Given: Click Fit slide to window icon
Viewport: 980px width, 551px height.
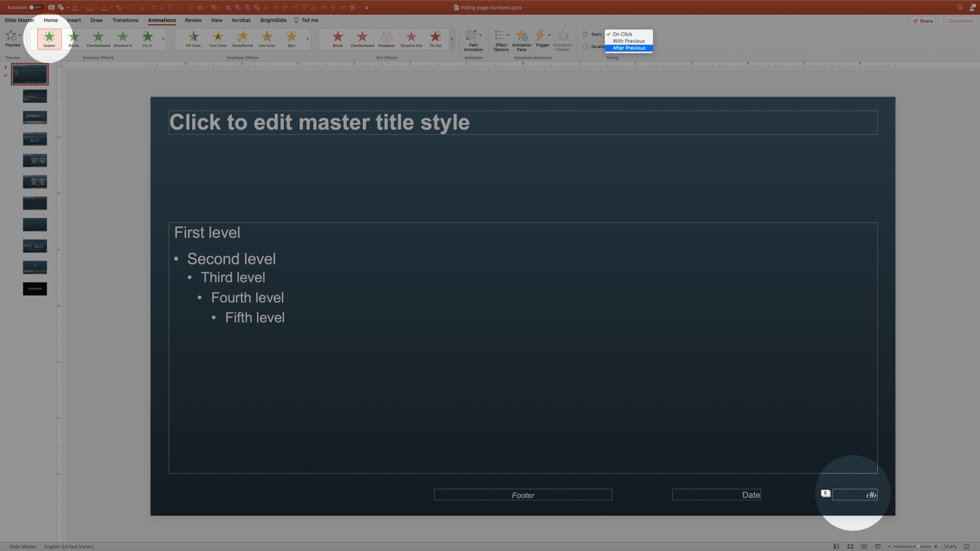Looking at the screenshot, I should [966, 546].
